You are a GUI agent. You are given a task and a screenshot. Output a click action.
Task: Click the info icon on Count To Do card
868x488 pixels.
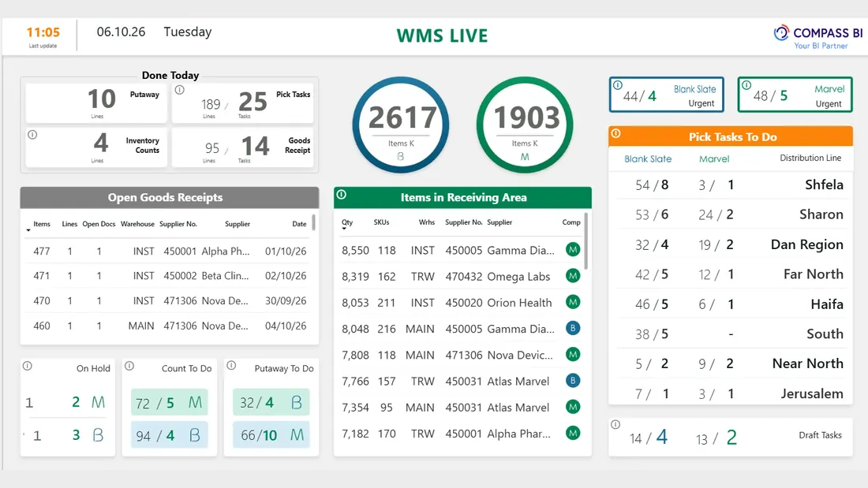coord(129,366)
